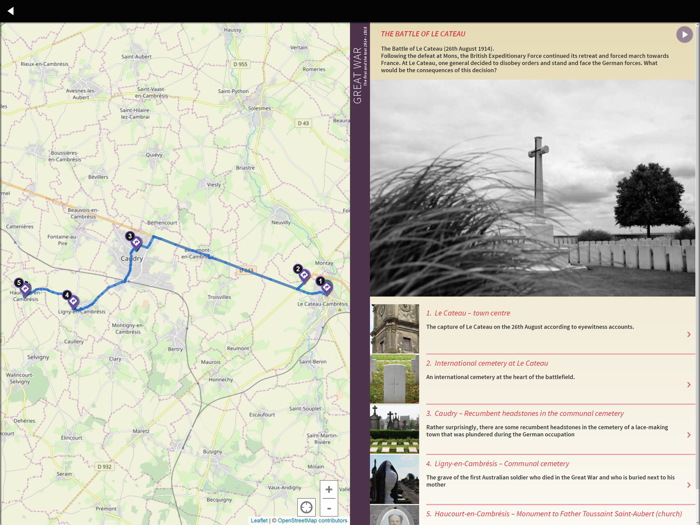The height and width of the screenshot is (525, 700).
Task: Expand arrow for Le Cateau town centre
Action: [x=688, y=334]
